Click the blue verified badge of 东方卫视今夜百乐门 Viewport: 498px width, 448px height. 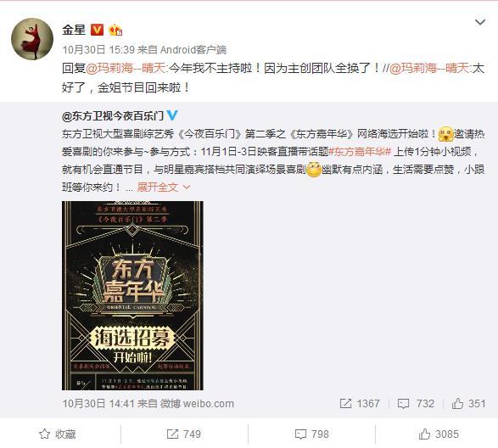[172, 115]
